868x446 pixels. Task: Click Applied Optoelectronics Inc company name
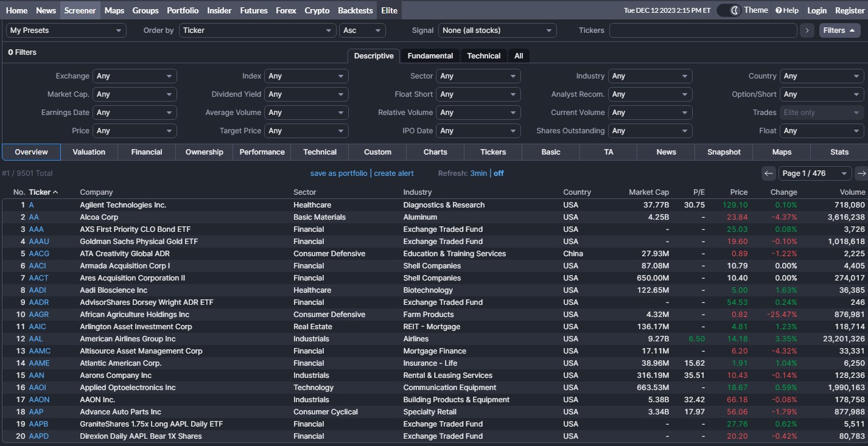click(128, 388)
